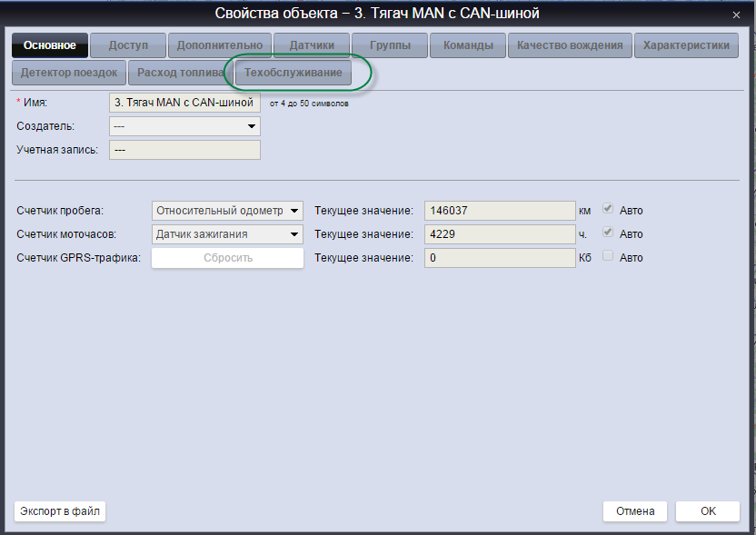
Task: Go to the Расход топлива tab
Action: [x=180, y=73]
